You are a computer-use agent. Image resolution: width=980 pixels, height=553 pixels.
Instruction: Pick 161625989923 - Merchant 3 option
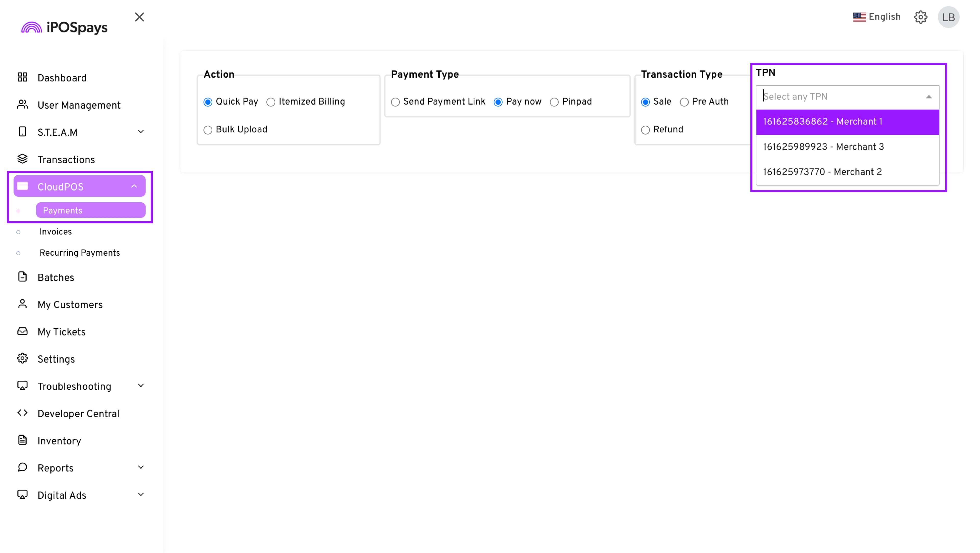pos(823,147)
